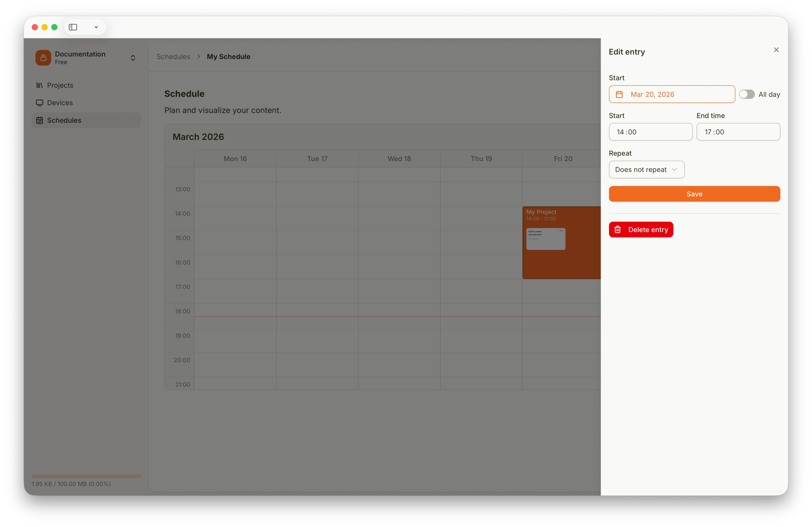
Task: Go to the Devices section
Action: (60, 103)
